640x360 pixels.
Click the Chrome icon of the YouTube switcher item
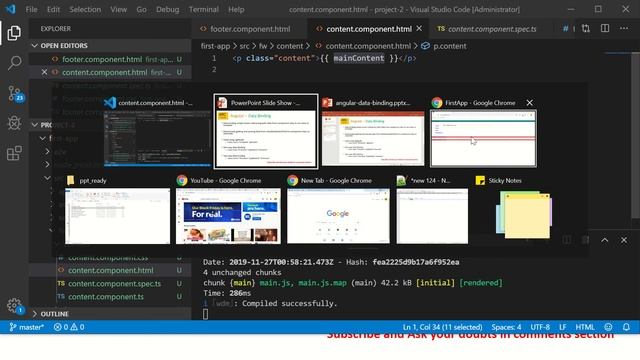click(182, 180)
